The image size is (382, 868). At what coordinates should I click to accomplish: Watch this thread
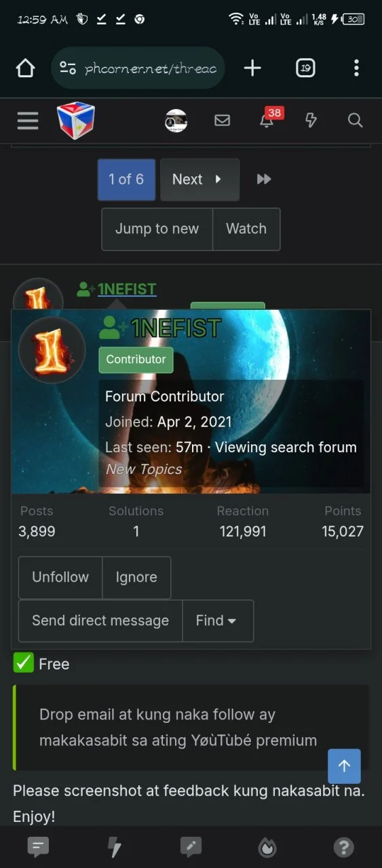(x=246, y=229)
